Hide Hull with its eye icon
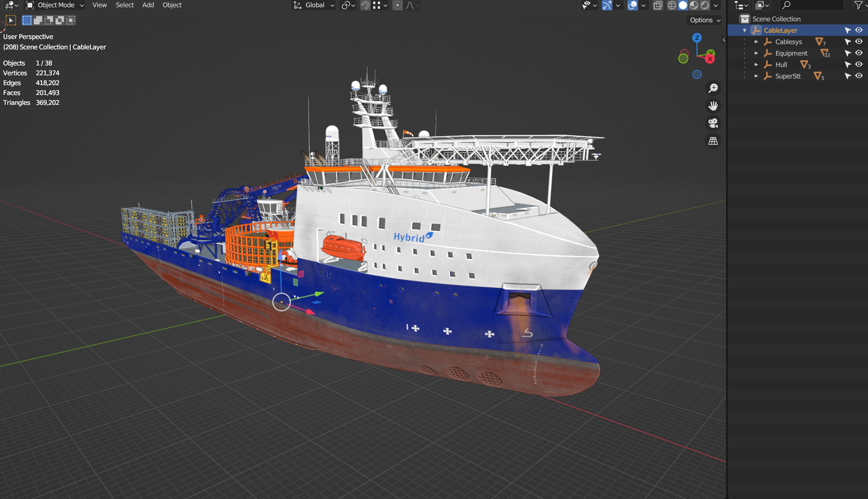868x499 pixels. [x=859, y=65]
